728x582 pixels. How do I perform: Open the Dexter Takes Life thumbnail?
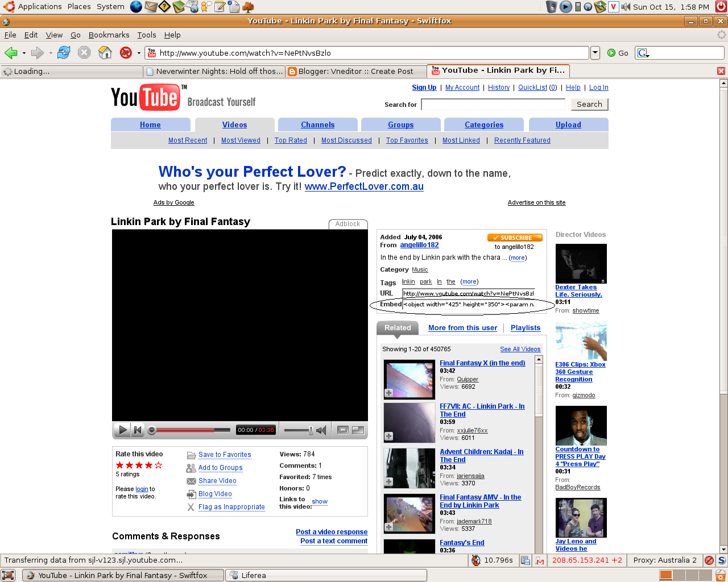[x=581, y=263]
